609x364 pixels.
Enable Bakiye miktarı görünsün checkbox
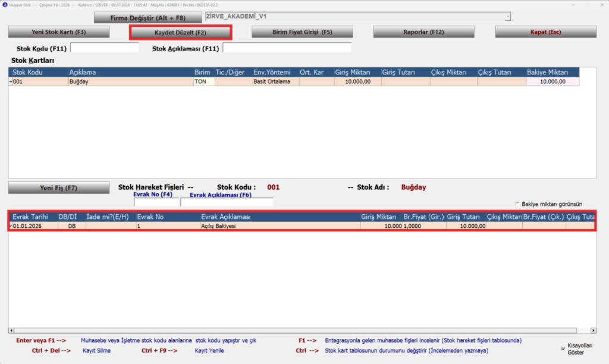click(517, 204)
